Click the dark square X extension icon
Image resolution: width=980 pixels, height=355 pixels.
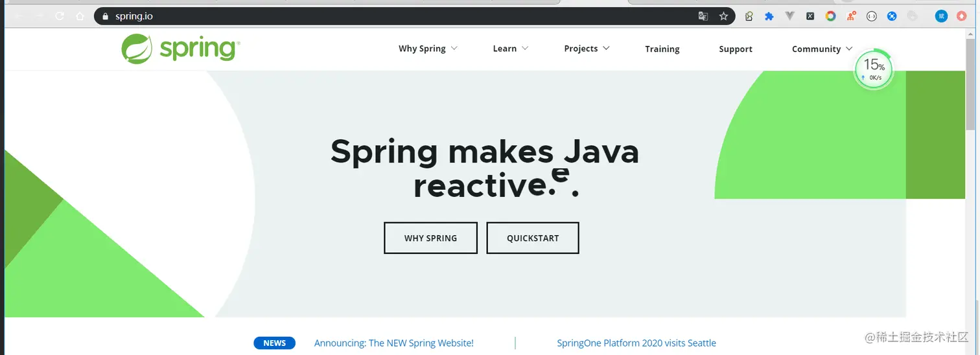(810, 16)
